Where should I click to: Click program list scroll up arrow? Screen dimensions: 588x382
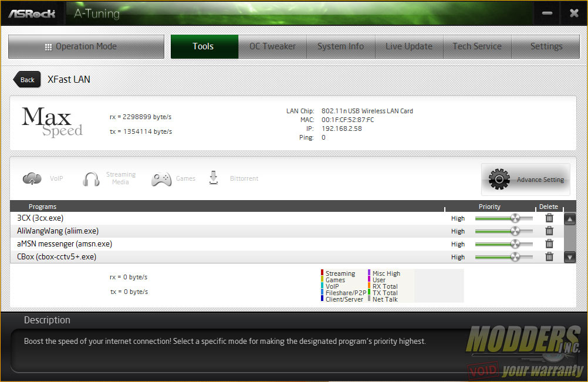click(x=570, y=219)
